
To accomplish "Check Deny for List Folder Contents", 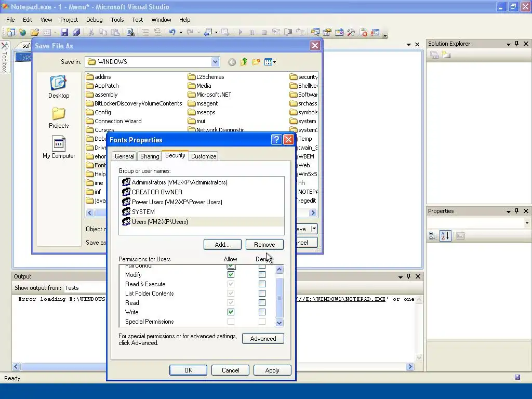I will coord(262,293).
